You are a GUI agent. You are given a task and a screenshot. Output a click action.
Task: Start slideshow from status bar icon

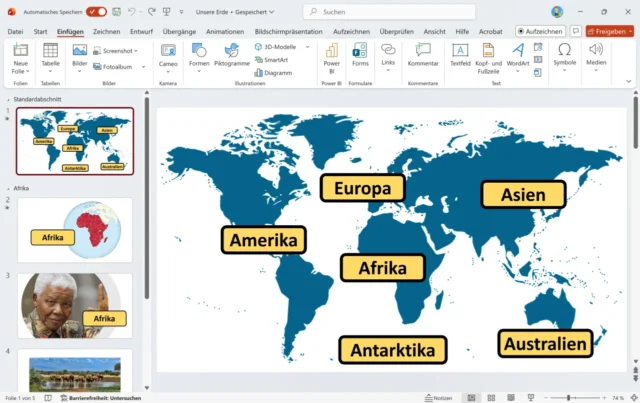pos(531,398)
